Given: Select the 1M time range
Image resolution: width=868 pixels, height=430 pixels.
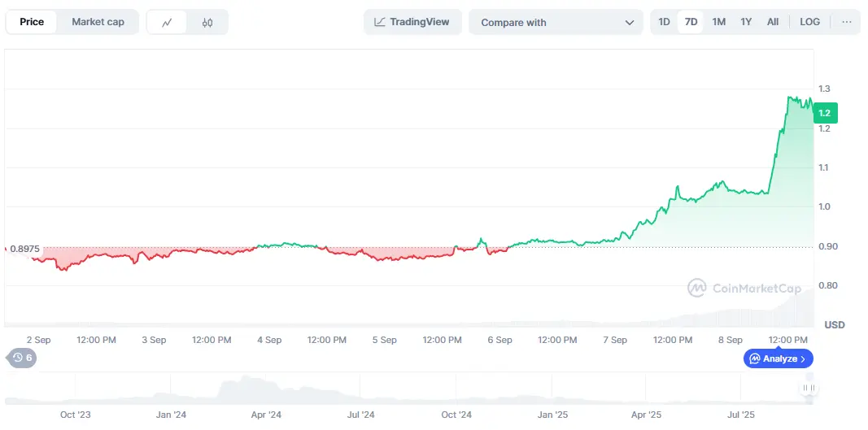Looking at the screenshot, I should 718,22.
